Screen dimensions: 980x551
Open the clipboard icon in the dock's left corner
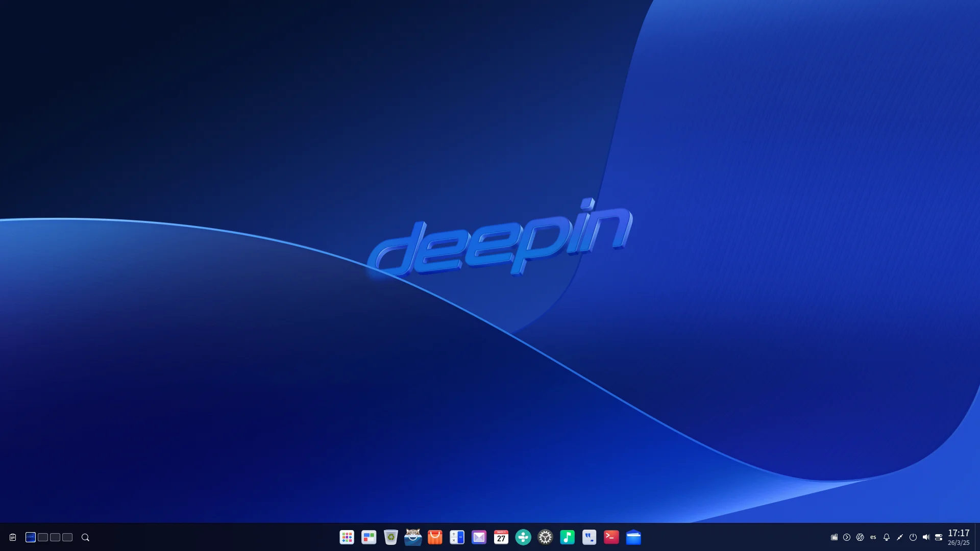pos(13,537)
